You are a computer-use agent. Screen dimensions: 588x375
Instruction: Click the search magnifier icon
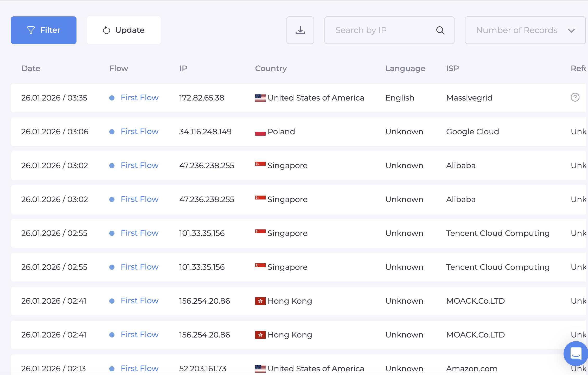(x=440, y=30)
